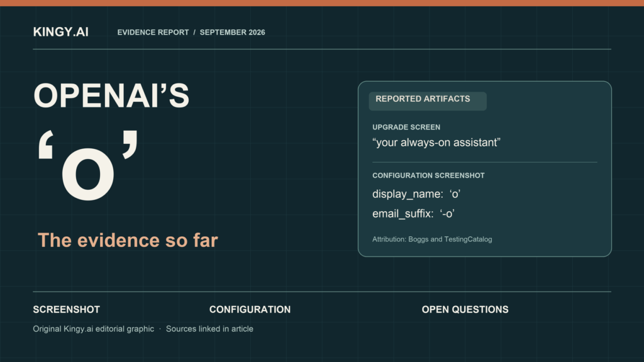Open the CONFIGURATION section heading
This screenshot has width=644, height=362.
pos(250,309)
